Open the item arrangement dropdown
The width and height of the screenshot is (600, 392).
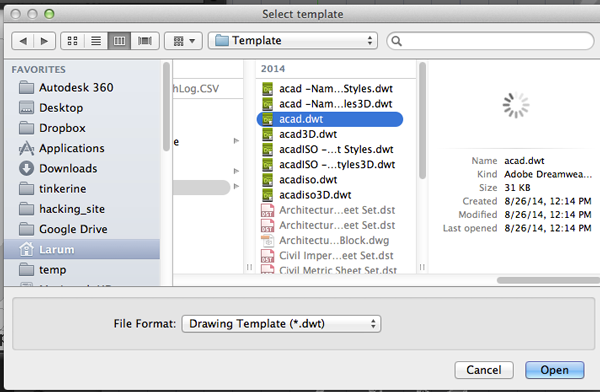pos(184,41)
